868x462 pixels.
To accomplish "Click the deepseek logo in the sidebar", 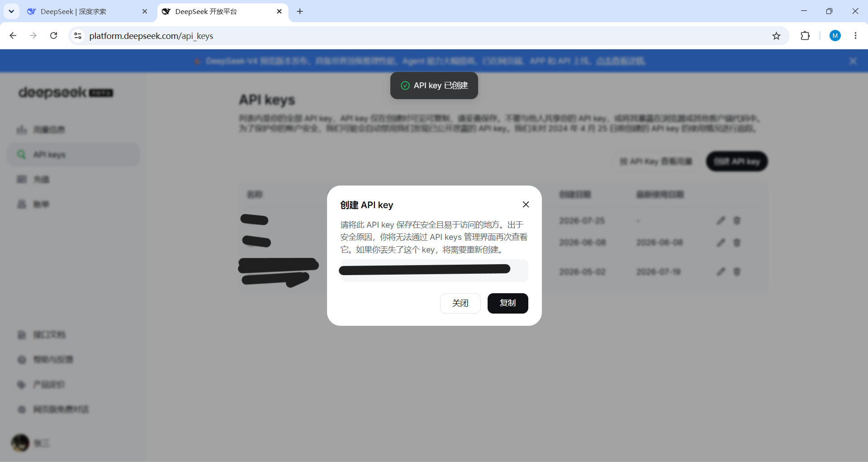I will point(66,92).
